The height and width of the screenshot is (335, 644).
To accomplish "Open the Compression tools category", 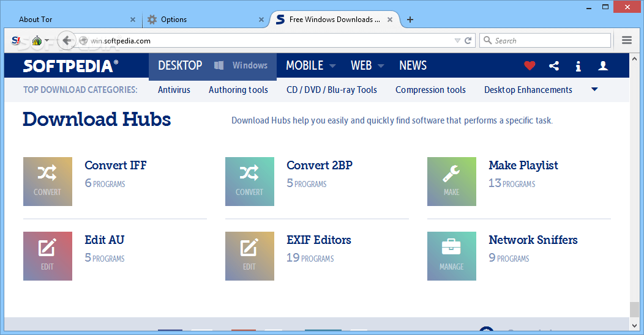I will coord(430,90).
